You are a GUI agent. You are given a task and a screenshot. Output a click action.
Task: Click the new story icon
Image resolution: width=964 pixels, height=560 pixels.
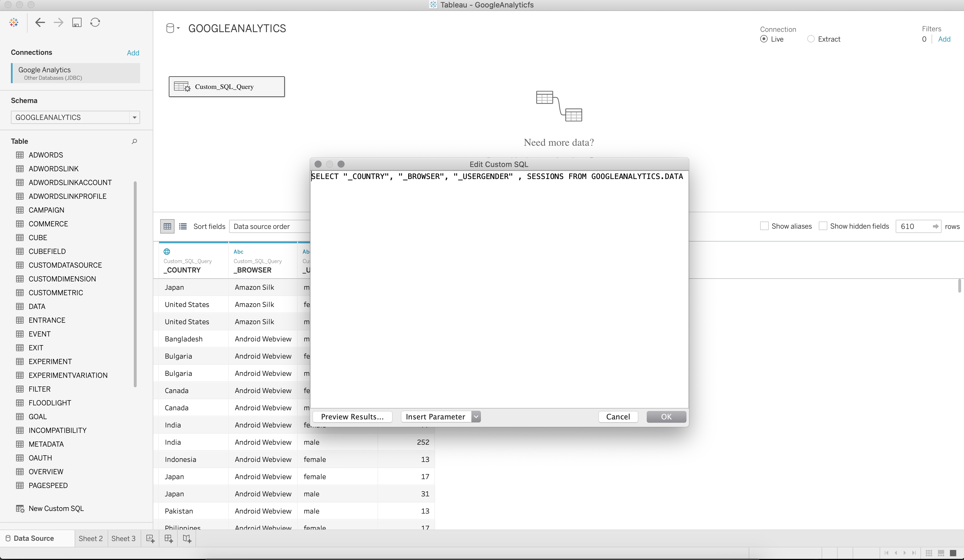click(187, 538)
